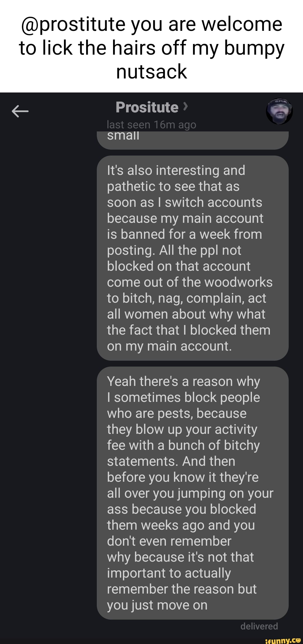The width and height of the screenshot is (303, 644).
Task: Click the 'delivered' status label
Action: (x=259, y=626)
